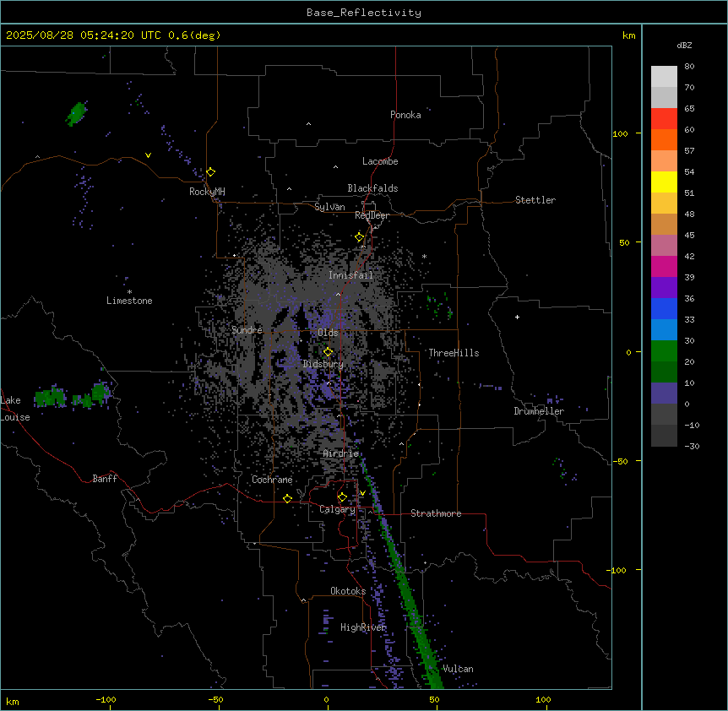Click the Ponoka city label
The width and height of the screenshot is (728, 711).
coord(405,115)
